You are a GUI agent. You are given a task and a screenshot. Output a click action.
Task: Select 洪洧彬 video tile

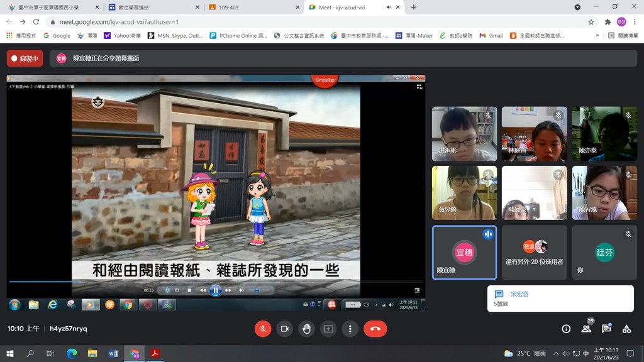[x=465, y=134]
